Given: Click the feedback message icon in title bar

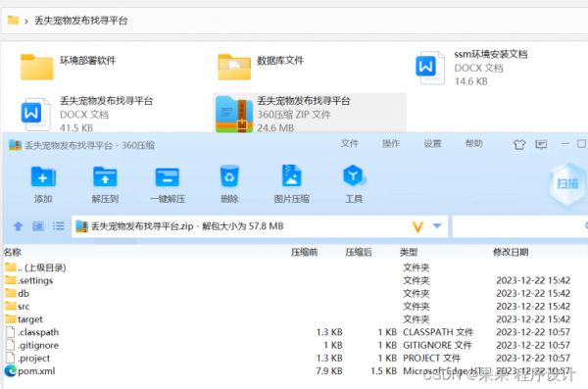Looking at the screenshot, I should pos(541,144).
